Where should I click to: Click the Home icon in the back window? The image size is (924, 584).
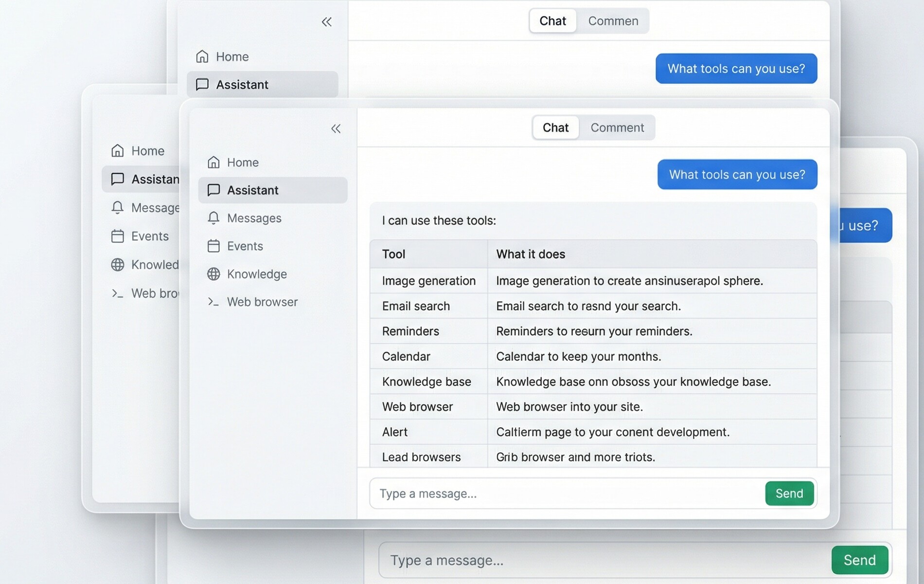203,56
